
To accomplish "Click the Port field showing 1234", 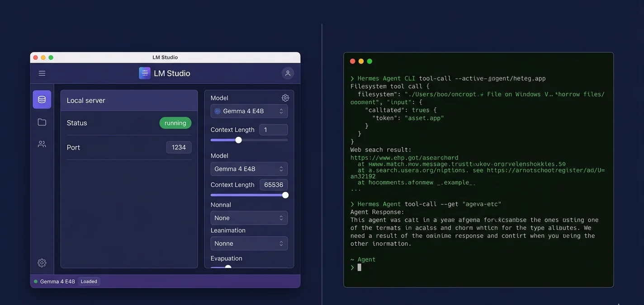I will pyautogui.click(x=179, y=147).
